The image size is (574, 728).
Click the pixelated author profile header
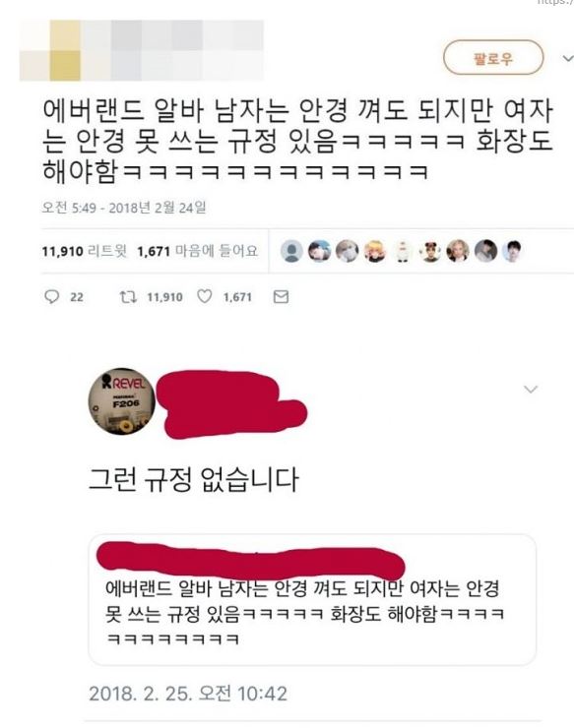click(142, 50)
